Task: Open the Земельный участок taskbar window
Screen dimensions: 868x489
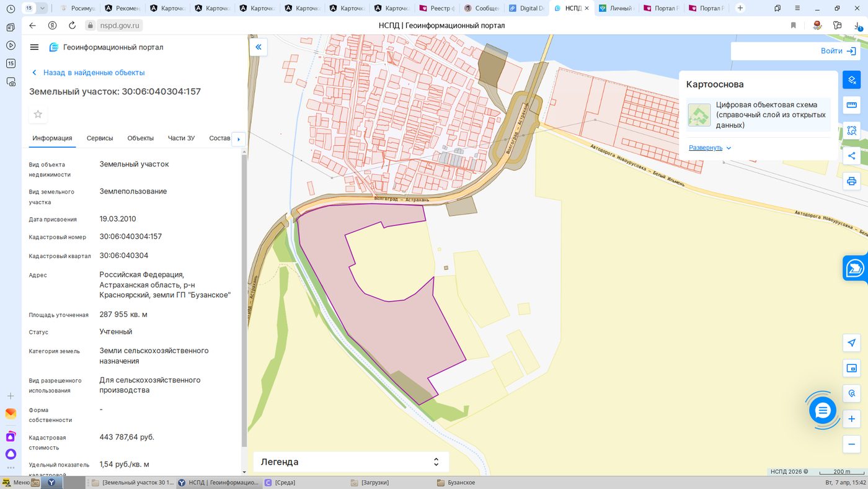Action: coord(132,483)
